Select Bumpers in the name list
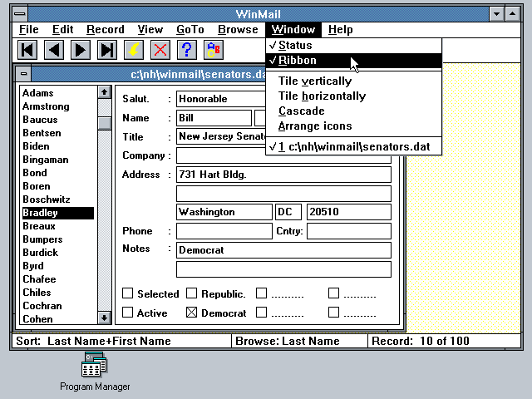The height and width of the screenshot is (399, 532). (57, 239)
